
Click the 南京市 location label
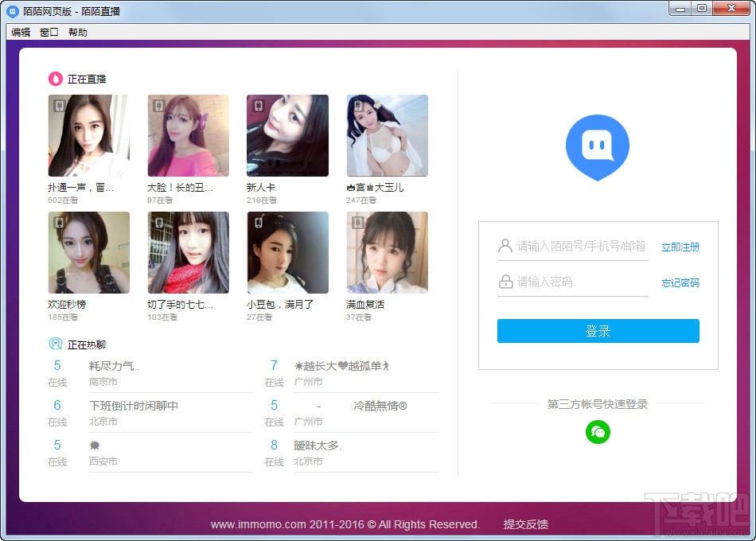[103, 382]
